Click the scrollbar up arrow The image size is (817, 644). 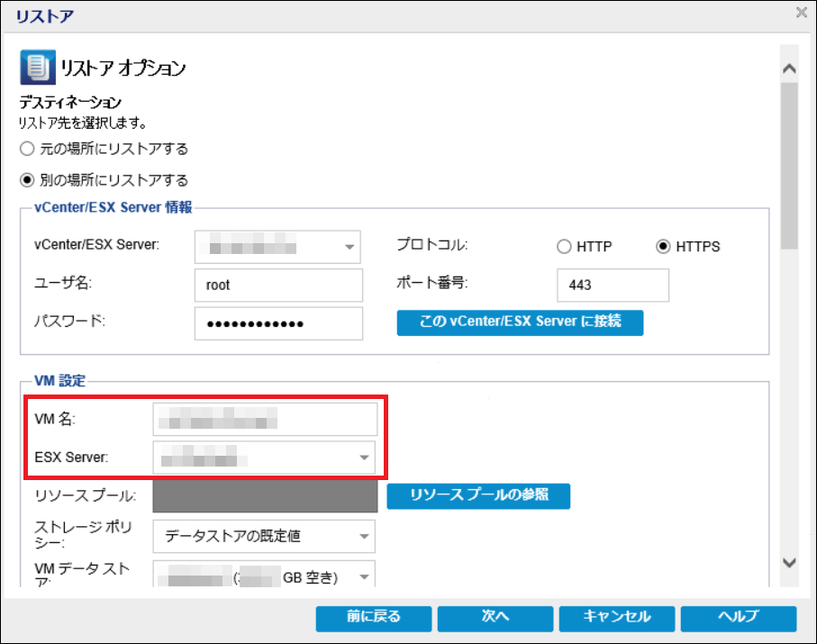[x=789, y=68]
